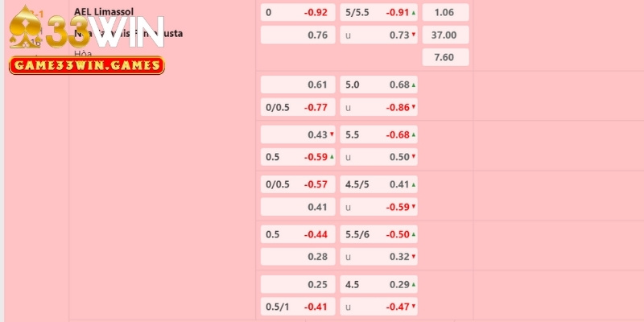644x322 pixels.
Task: Open the GAME33WIN.GAMES banner link
Action: 85,65
